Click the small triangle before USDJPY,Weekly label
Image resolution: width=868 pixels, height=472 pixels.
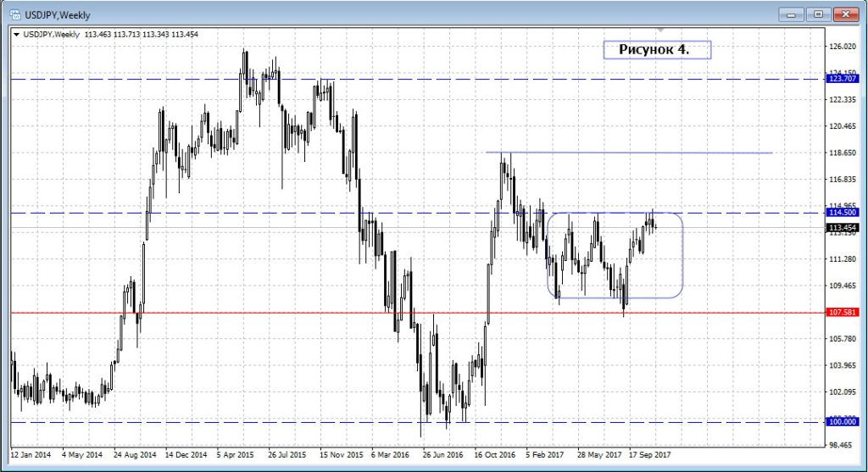[17, 35]
